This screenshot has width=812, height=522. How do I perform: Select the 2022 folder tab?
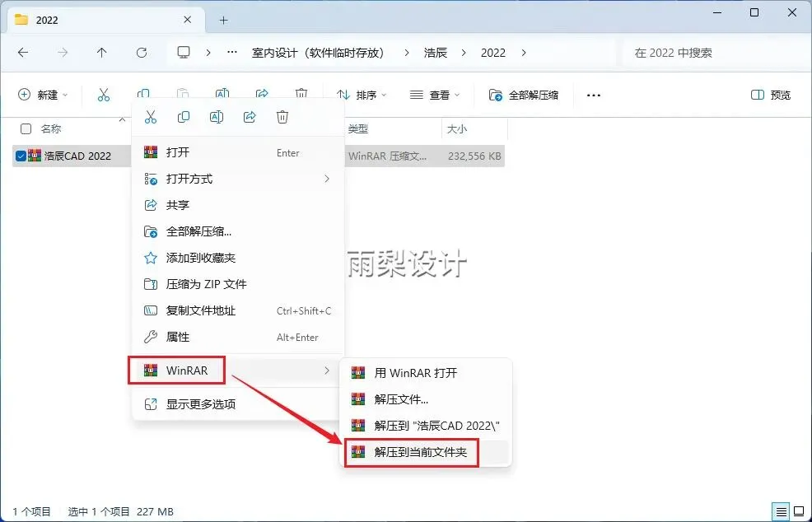pos(105,21)
